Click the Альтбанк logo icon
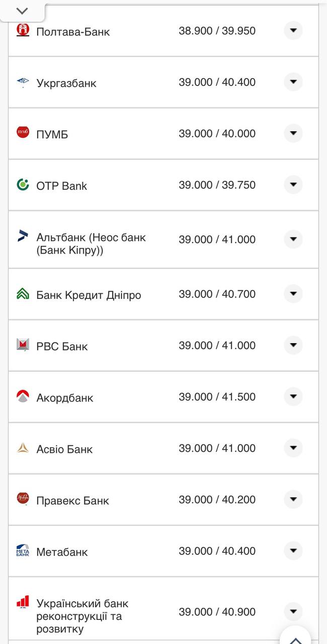 [23, 235]
